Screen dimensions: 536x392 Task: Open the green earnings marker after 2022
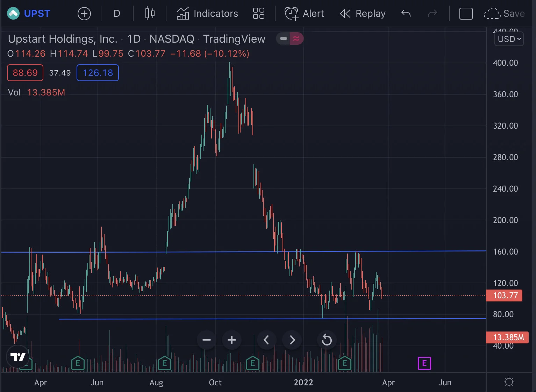pos(345,363)
